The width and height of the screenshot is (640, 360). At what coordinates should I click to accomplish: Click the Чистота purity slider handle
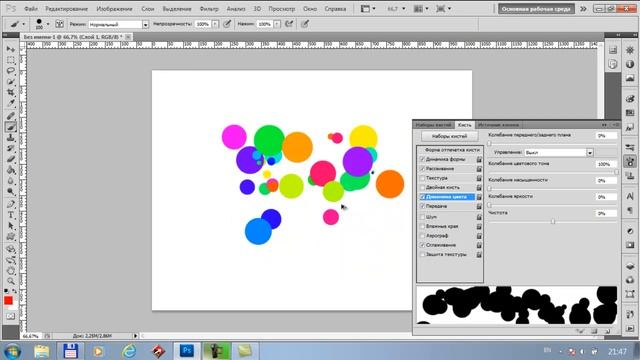pos(553,221)
